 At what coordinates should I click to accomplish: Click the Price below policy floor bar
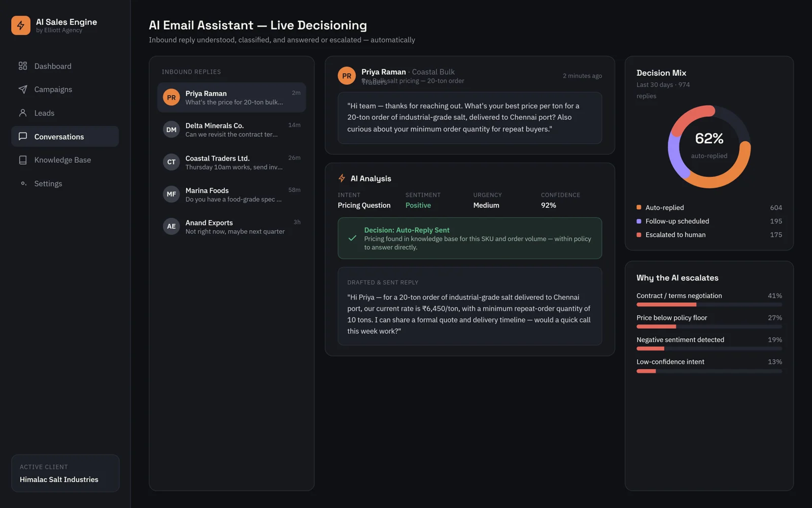click(x=709, y=327)
